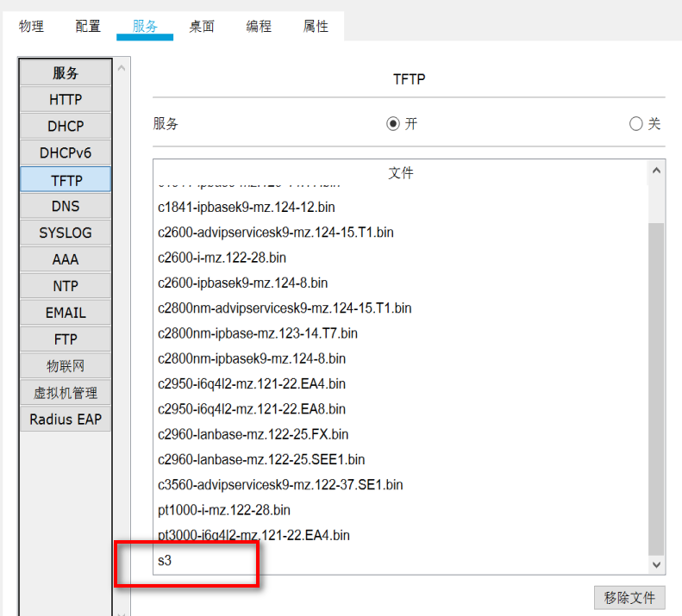Select file c2960-lanbase-mz.122-25.FX.bin

[253, 434]
